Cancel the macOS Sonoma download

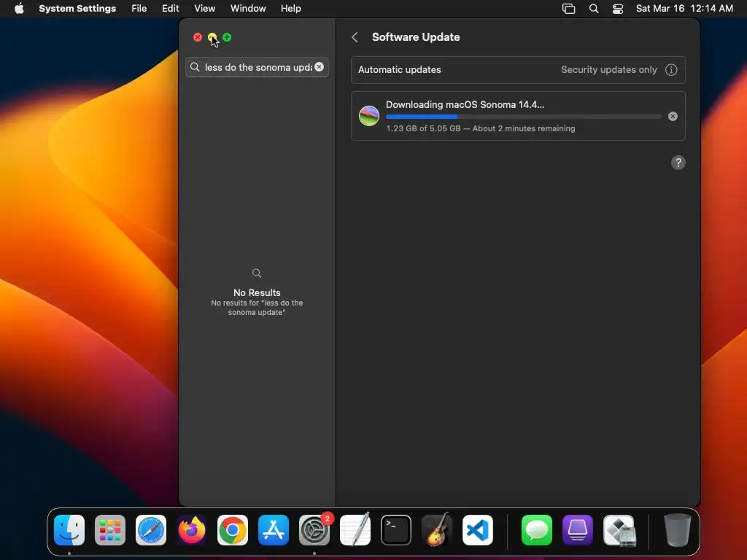pyautogui.click(x=673, y=116)
